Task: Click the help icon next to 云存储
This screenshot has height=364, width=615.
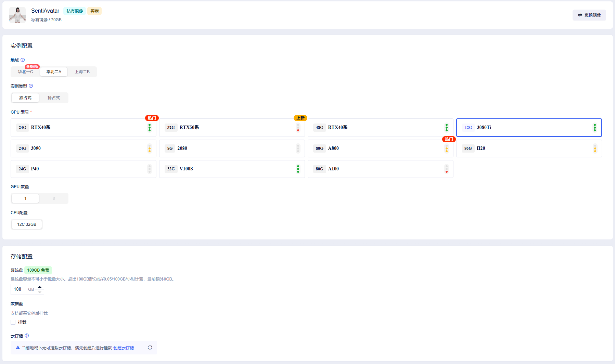Action: pos(27,336)
